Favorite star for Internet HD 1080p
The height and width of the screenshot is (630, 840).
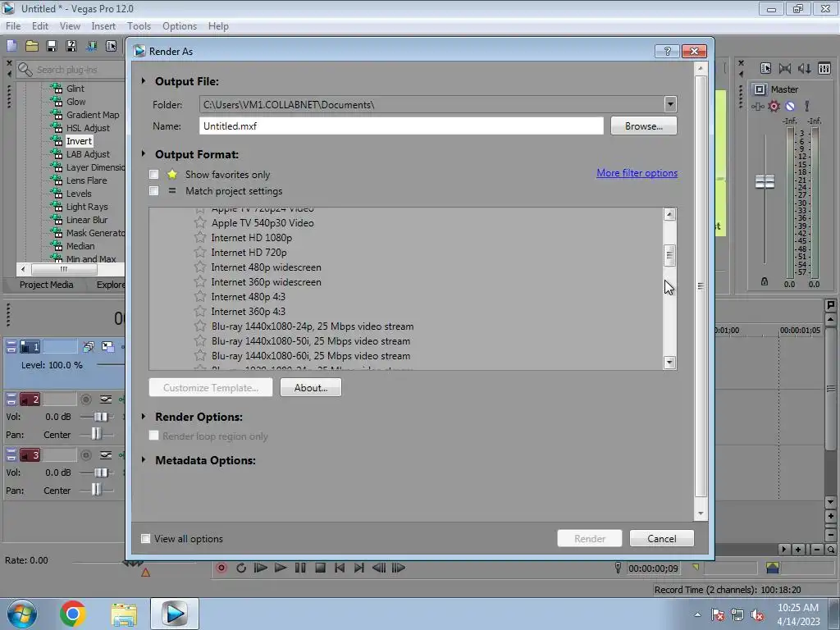pos(200,237)
